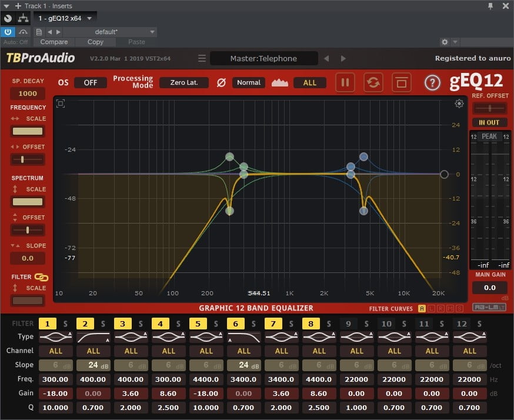
Task: Go to next preset arrow beside Master:Telephone
Action: [343, 58]
